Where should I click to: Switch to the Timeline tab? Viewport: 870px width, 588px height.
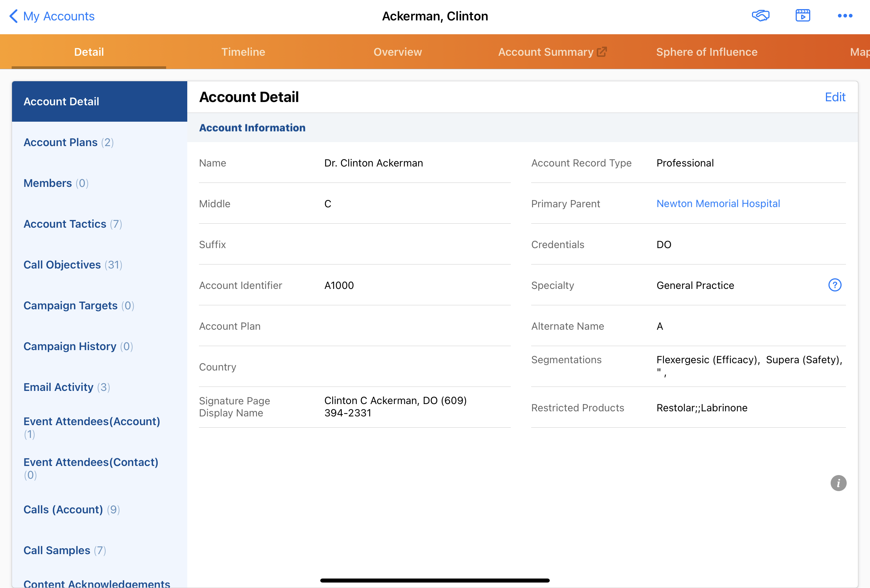pos(243,52)
